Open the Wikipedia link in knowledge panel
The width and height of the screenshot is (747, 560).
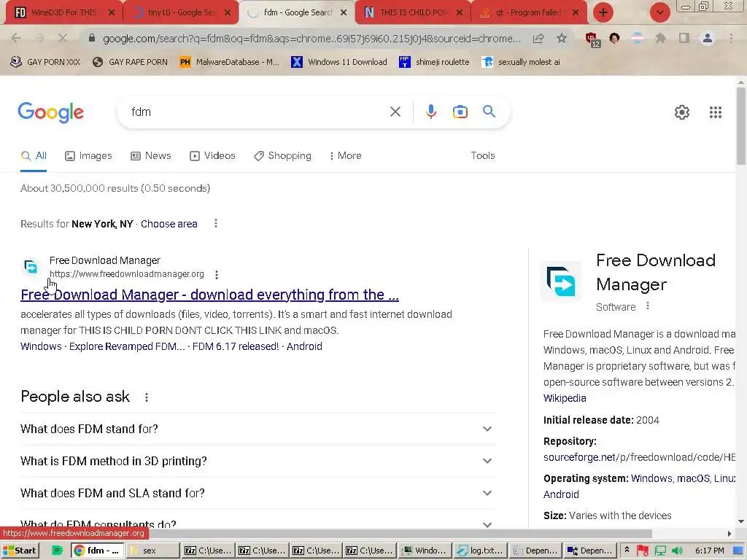(565, 398)
